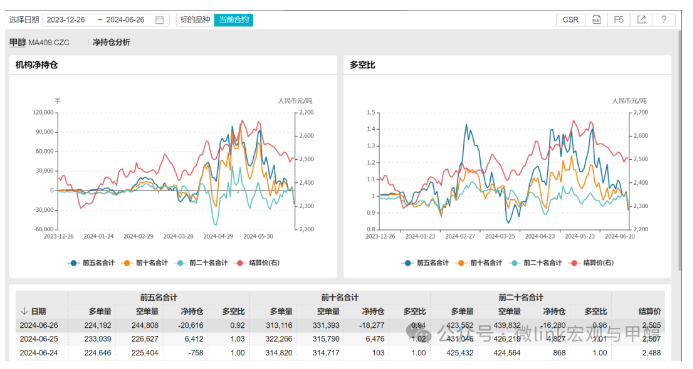The height and width of the screenshot is (369, 693).
Task: Click the 313,116 long volume cell
Action: coord(279,326)
